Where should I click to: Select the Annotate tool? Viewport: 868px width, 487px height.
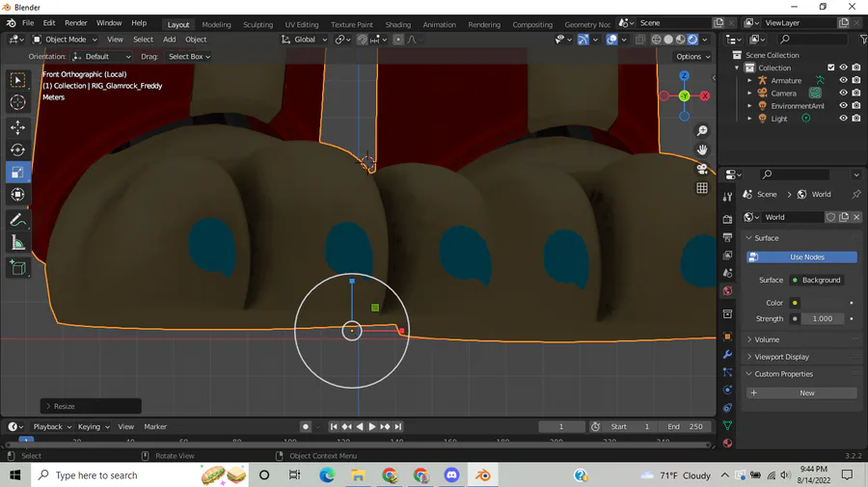point(17,220)
